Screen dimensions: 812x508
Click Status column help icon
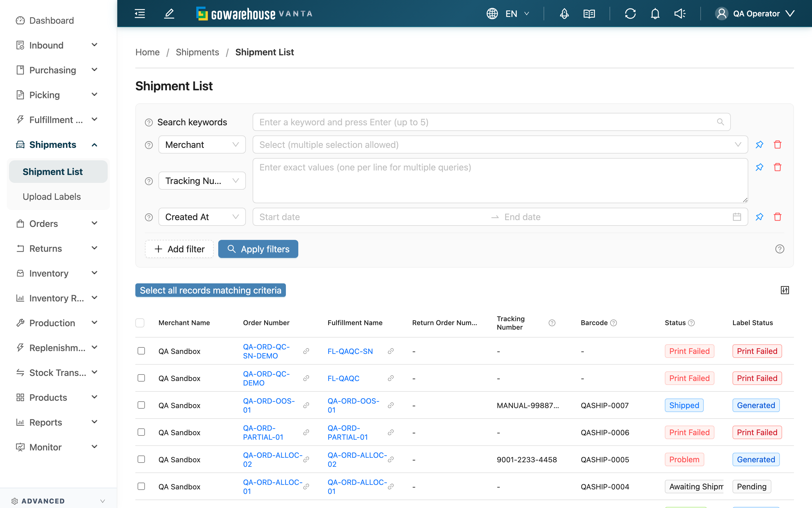point(691,323)
